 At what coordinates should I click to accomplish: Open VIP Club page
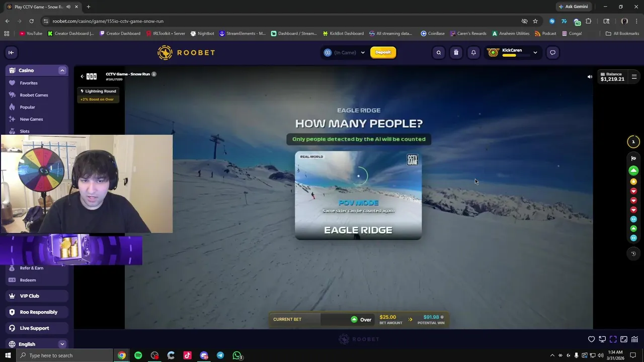[37, 296]
